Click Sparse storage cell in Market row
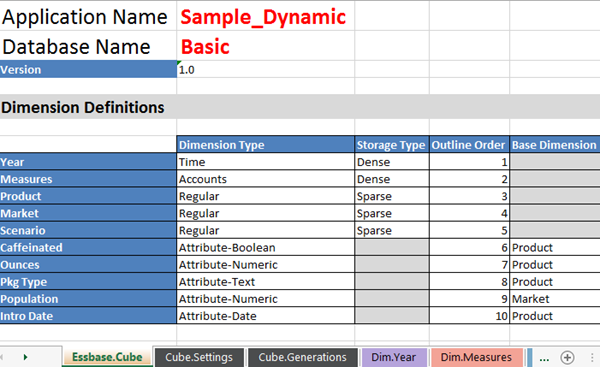 tap(392, 213)
